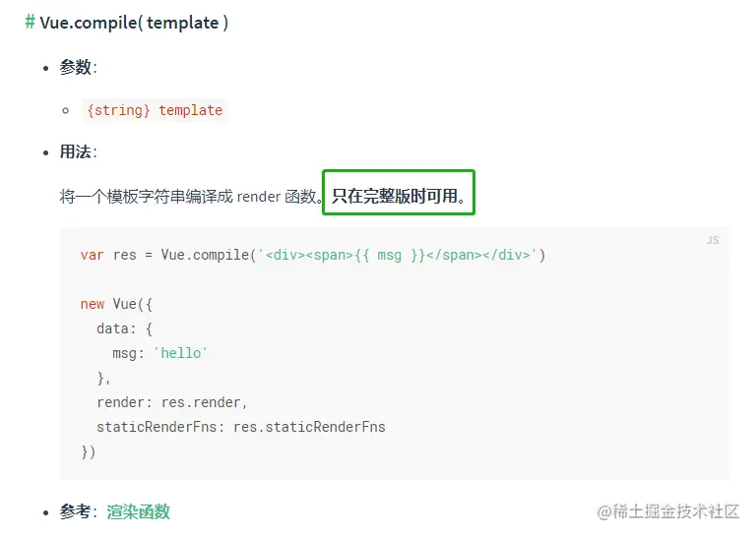Click the JS language label in code block
The width and height of the screenshot is (756, 537).
(713, 240)
